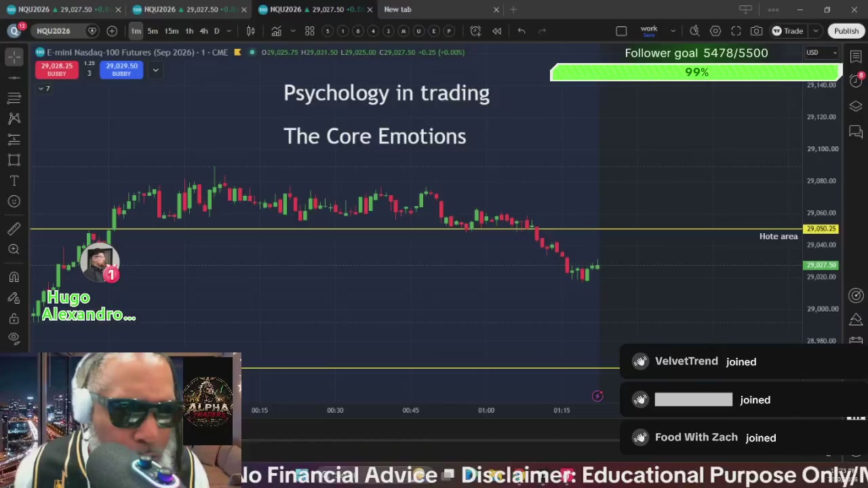The image size is (868, 488).
Task: Expand the timeframe interval dropdown arrow
Action: point(229,31)
